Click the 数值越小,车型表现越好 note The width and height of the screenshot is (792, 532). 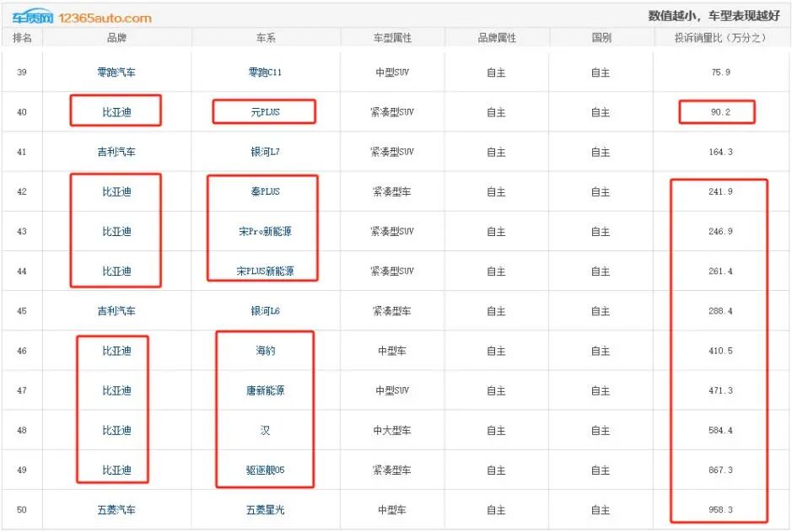coord(714,16)
